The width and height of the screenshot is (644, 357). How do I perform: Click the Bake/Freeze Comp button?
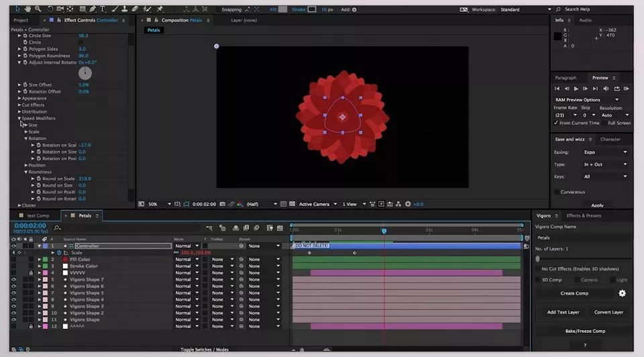[585, 331]
